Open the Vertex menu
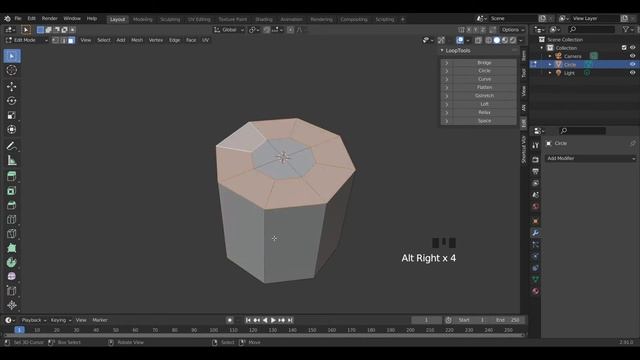 (156, 40)
